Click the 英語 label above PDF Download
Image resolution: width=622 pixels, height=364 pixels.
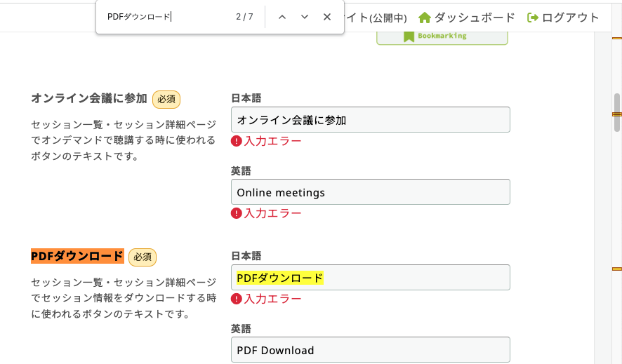click(241, 329)
